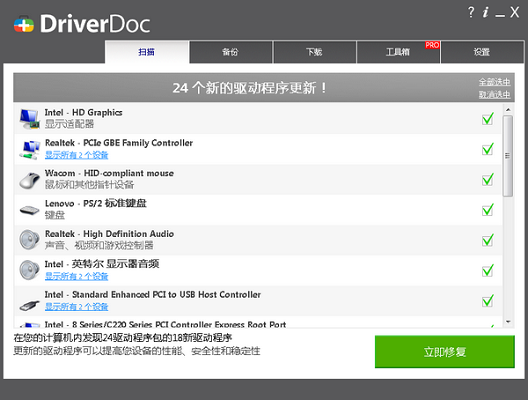Image resolution: width=528 pixels, height=400 pixels.
Task: Switch to the 备份 backup tab
Action: click(x=231, y=52)
